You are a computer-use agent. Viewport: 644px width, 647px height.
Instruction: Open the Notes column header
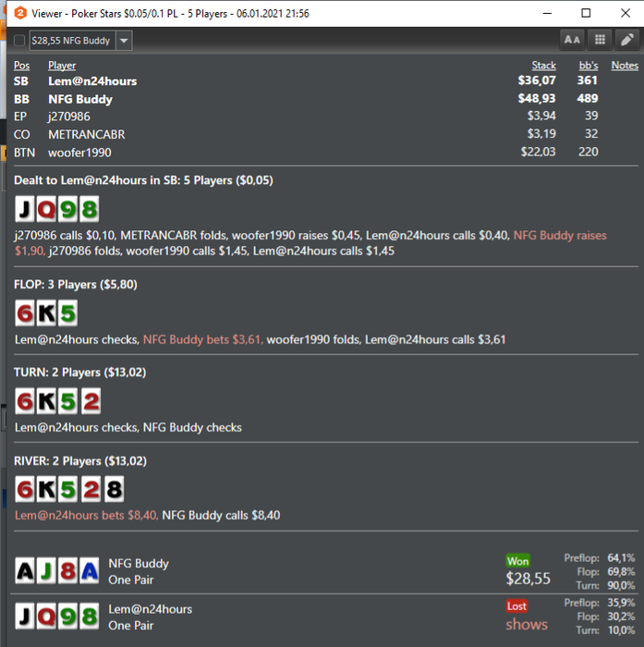pyautogui.click(x=625, y=66)
